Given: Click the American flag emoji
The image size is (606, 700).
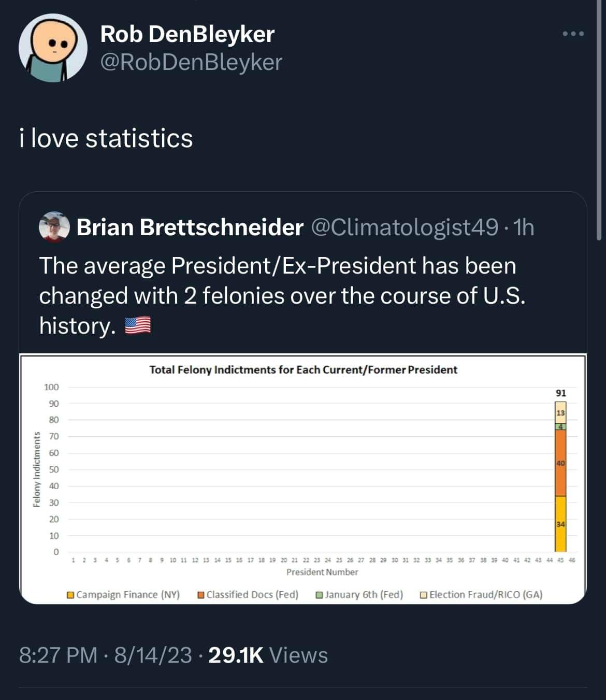Looking at the screenshot, I should (138, 326).
